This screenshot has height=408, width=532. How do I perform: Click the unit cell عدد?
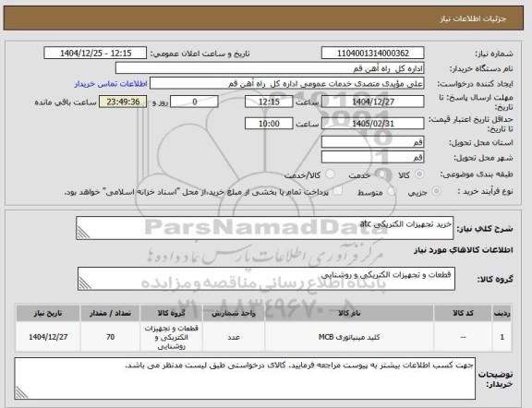pyautogui.click(x=234, y=337)
